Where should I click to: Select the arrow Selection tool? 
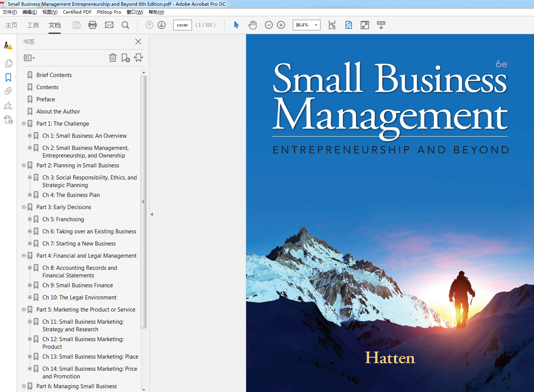(x=236, y=25)
